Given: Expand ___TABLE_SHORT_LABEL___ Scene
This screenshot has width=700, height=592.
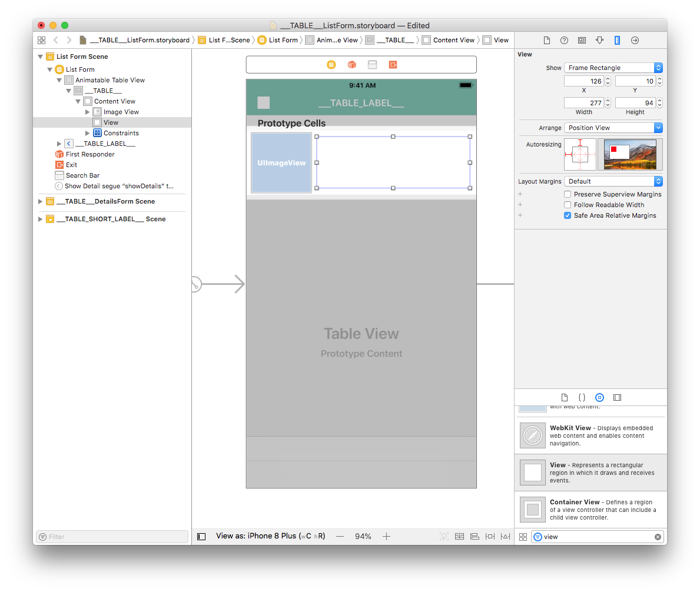Looking at the screenshot, I should 40,219.
